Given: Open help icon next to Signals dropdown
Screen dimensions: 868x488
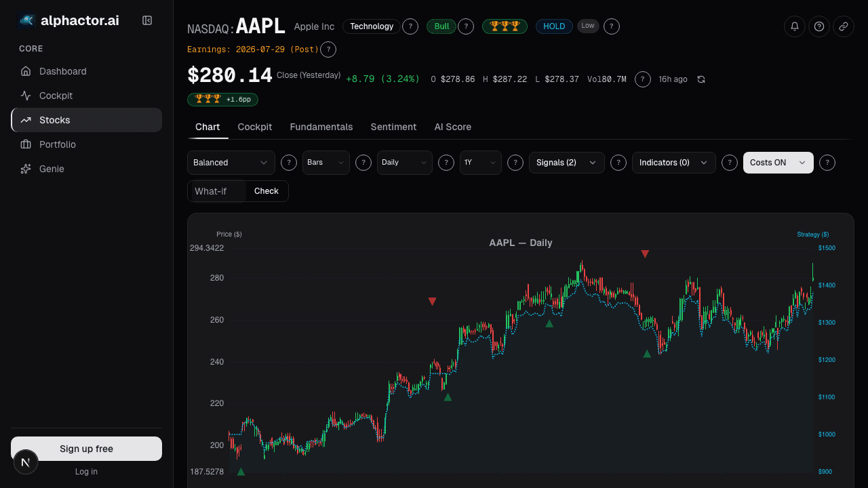Looking at the screenshot, I should click(x=618, y=163).
